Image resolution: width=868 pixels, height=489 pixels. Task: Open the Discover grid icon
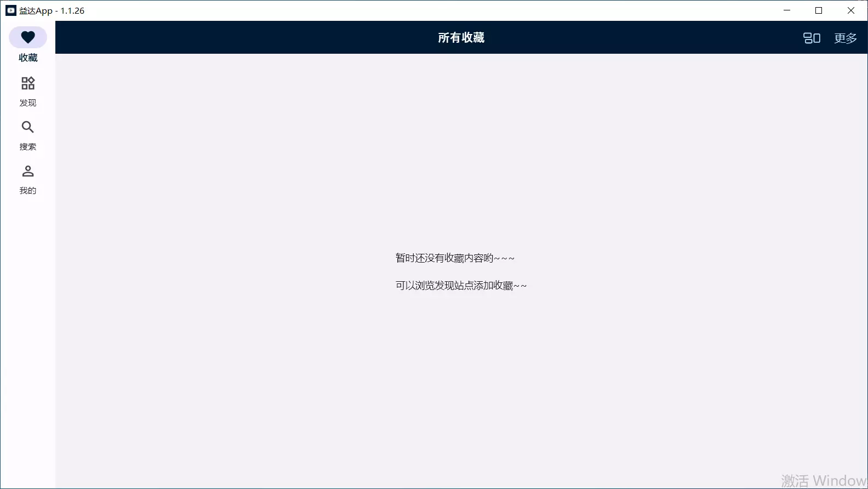coord(28,83)
